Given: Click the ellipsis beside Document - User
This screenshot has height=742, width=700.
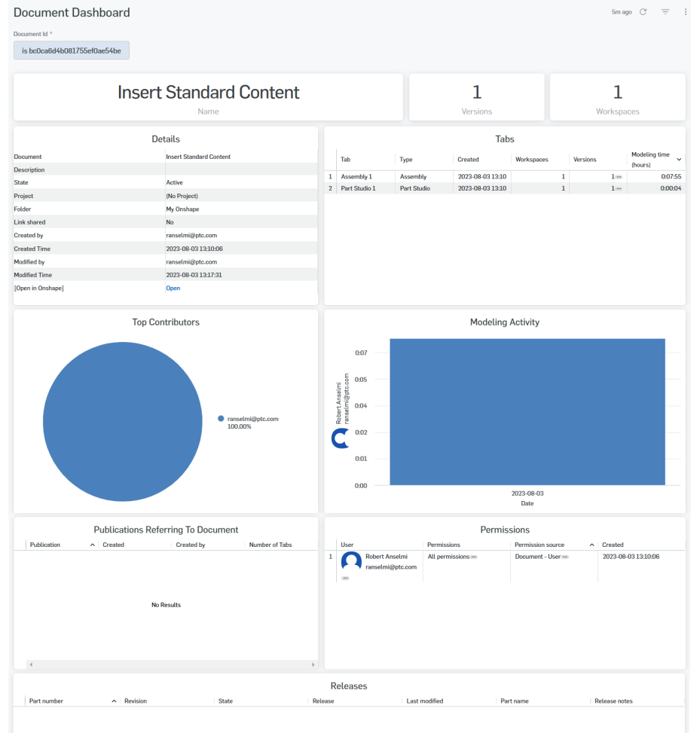Looking at the screenshot, I should 565,557.
